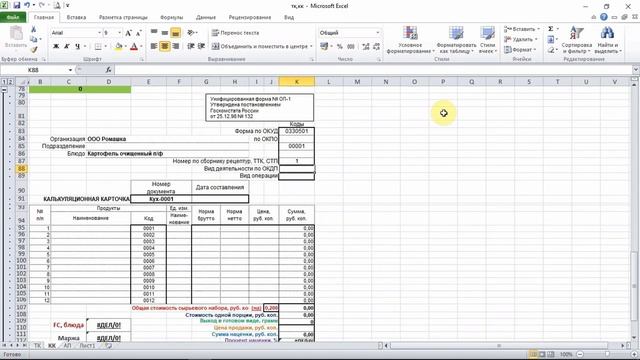Open the Файл tab

[x=13, y=17]
